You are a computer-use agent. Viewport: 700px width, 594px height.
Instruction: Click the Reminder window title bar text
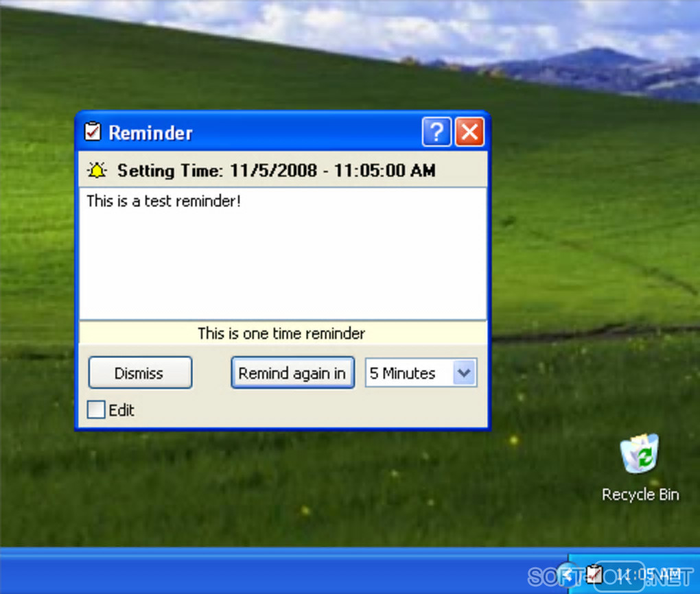(x=151, y=133)
